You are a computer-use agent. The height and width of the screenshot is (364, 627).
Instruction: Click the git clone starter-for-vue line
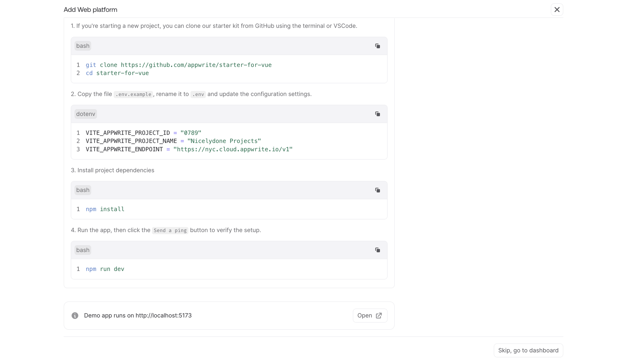pos(179,65)
